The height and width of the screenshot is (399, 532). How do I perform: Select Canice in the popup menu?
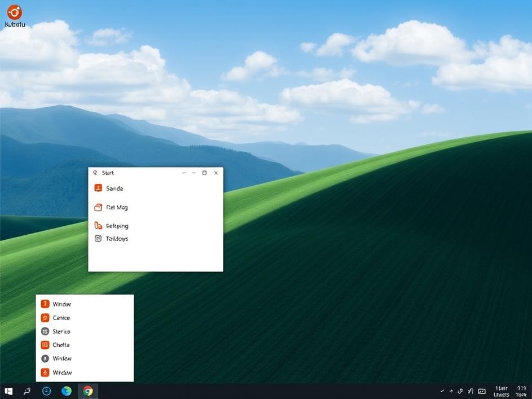coord(61,318)
